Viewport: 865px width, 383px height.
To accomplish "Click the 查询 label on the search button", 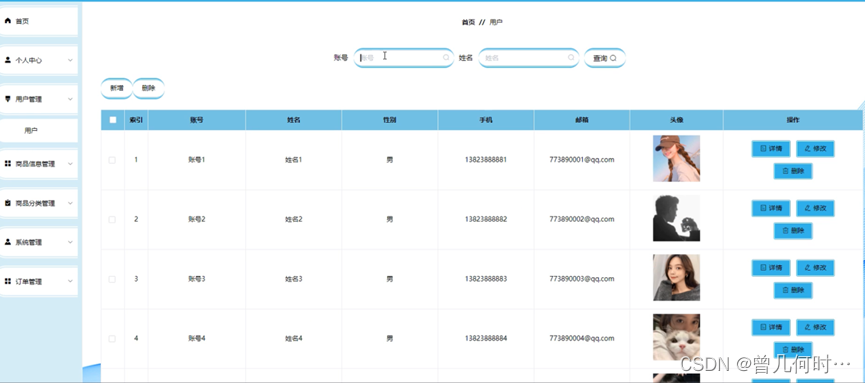I will (600, 58).
